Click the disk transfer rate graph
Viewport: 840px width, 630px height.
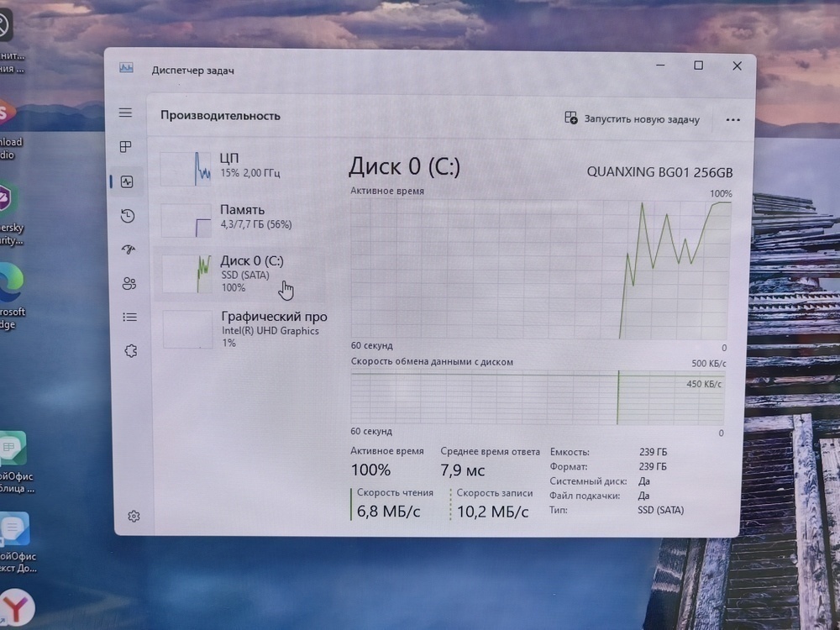click(x=538, y=397)
